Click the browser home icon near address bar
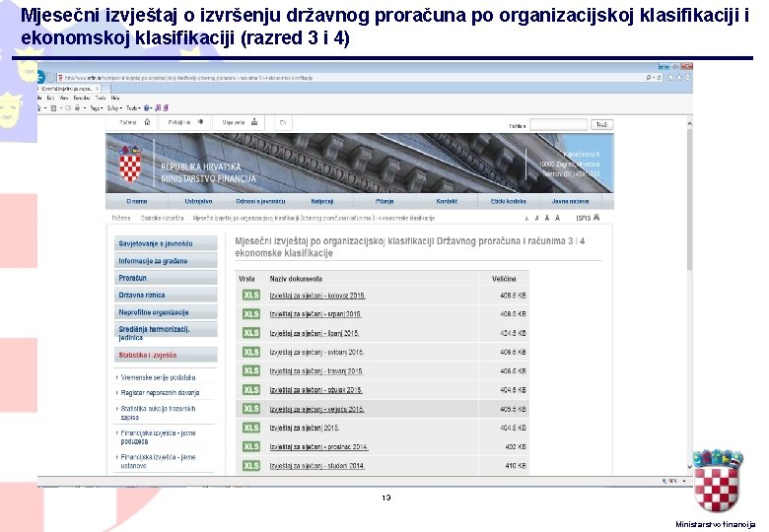 point(670,78)
